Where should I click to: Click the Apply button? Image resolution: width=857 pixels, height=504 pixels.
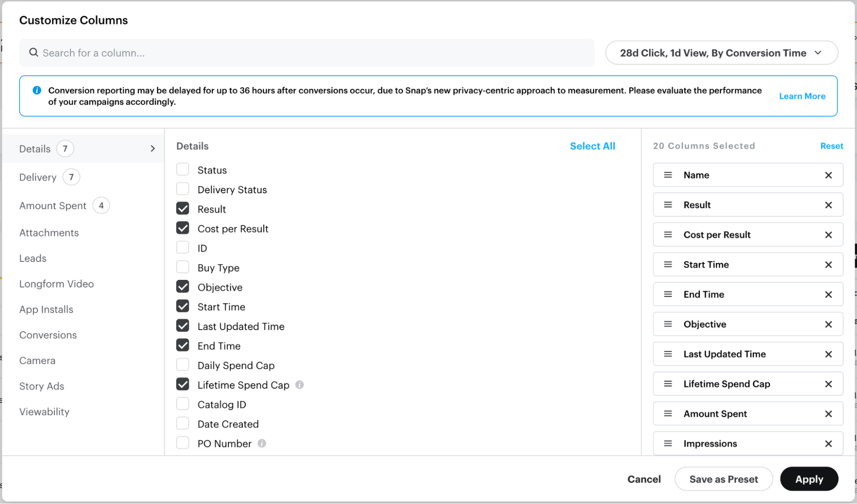tap(809, 479)
